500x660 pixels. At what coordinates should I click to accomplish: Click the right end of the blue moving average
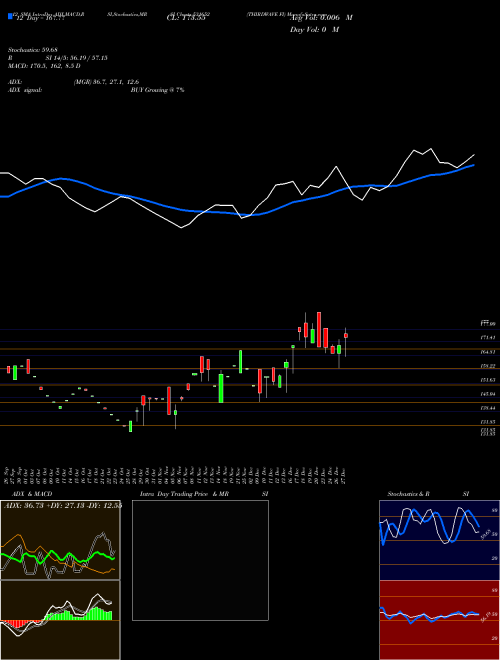pyautogui.click(x=473, y=165)
